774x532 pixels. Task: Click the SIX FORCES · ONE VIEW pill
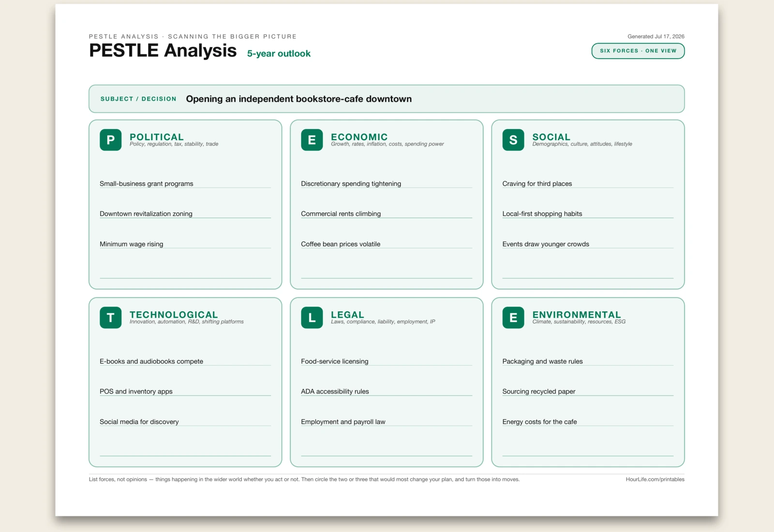pos(638,51)
